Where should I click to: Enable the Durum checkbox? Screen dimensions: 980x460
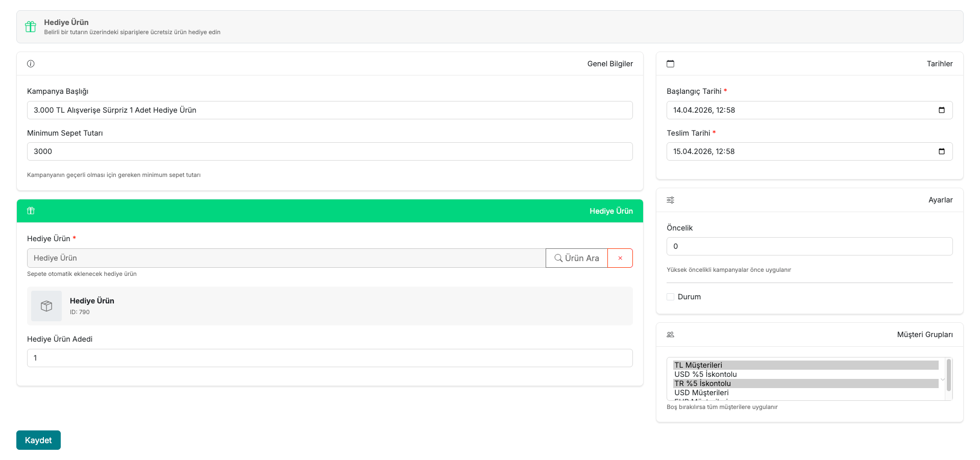[x=670, y=297]
